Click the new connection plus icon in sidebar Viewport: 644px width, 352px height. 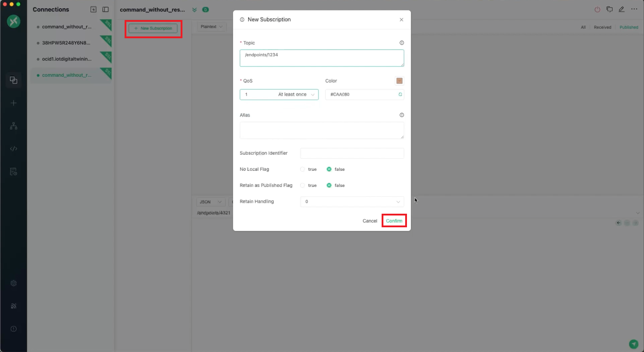(x=14, y=103)
